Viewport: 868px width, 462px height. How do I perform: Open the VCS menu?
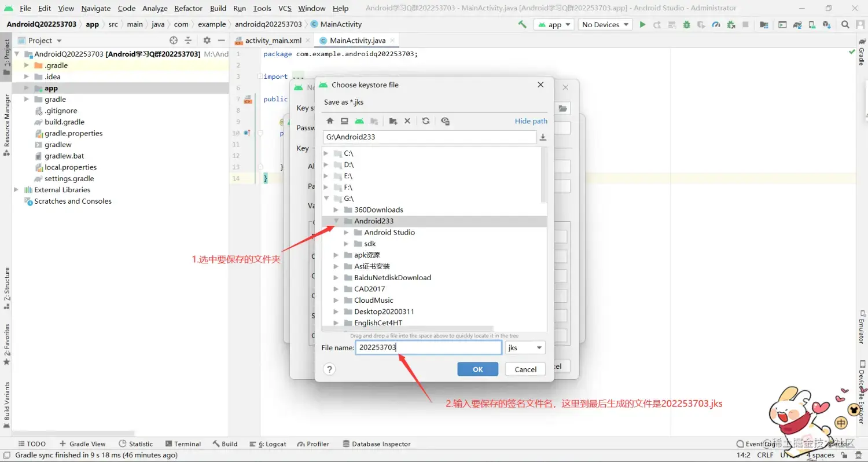click(285, 8)
